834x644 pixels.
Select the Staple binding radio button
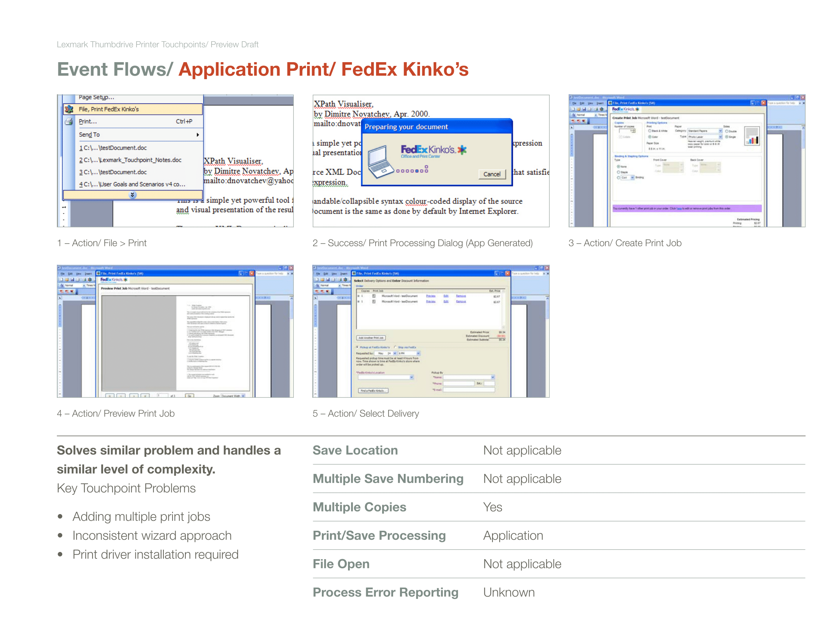pos(618,172)
